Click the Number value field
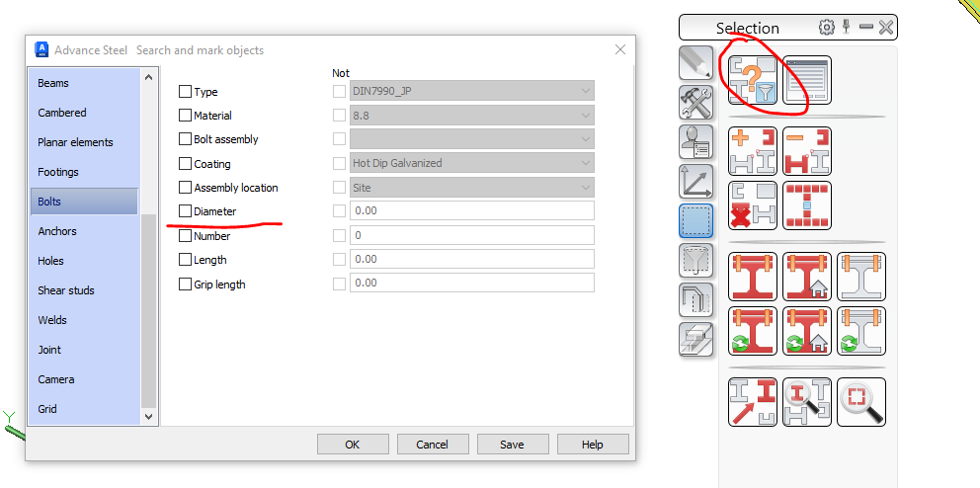 click(472, 235)
